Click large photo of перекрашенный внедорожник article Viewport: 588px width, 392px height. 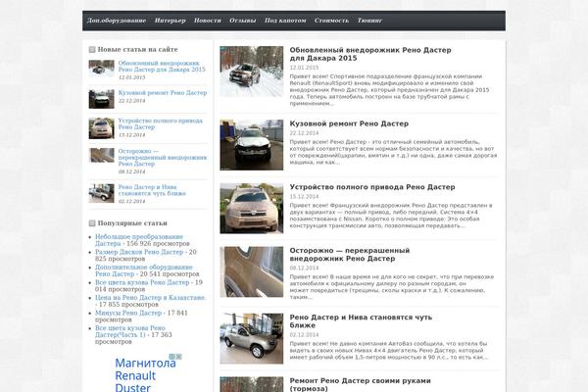coord(252,272)
